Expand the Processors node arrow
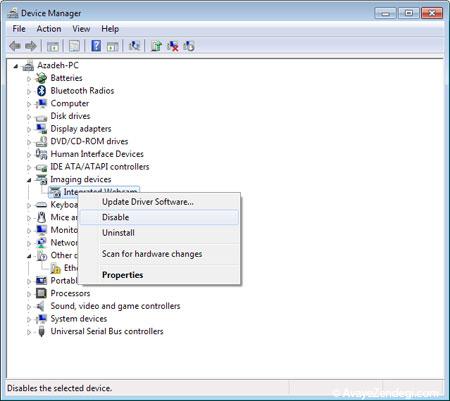This screenshot has height=401, width=450. click(29, 294)
